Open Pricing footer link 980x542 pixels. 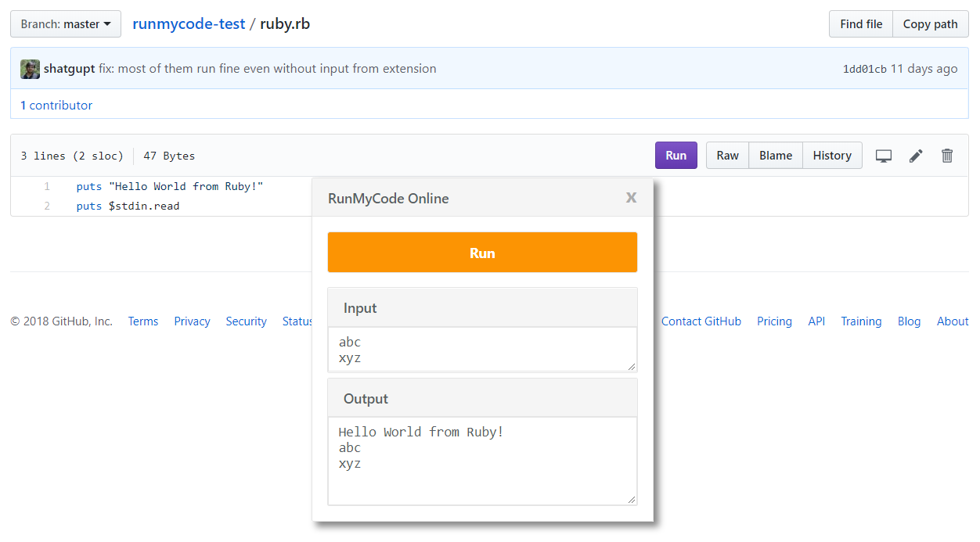click(x=774, y=321)
